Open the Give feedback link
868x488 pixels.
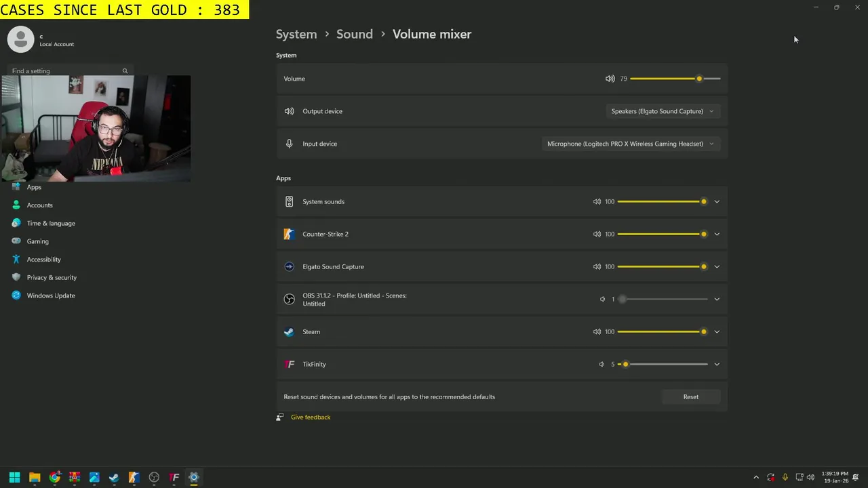311,417
